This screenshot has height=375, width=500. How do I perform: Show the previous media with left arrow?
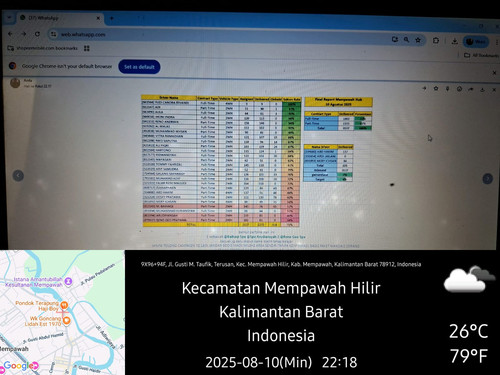click(x=18, y=176)
